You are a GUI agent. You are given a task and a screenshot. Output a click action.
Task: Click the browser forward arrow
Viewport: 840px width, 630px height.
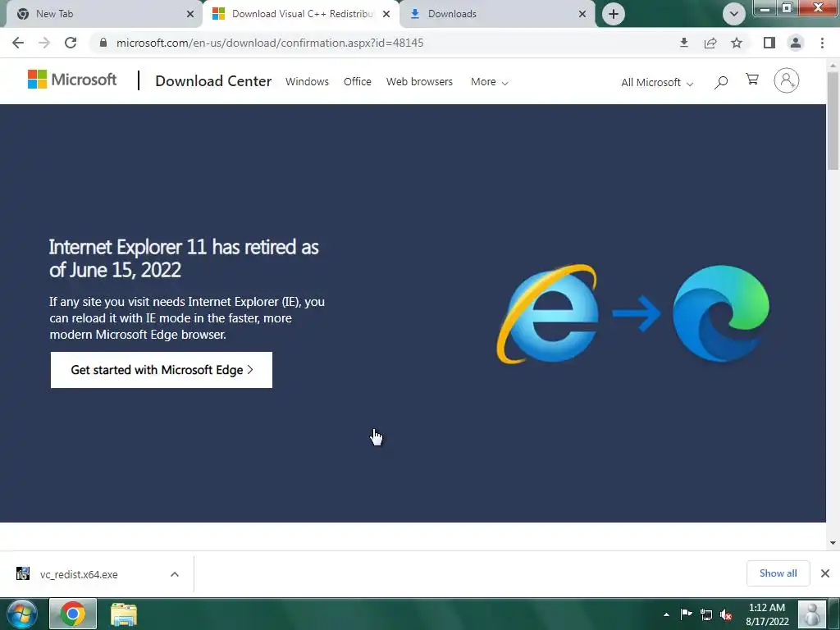point(44,43)
